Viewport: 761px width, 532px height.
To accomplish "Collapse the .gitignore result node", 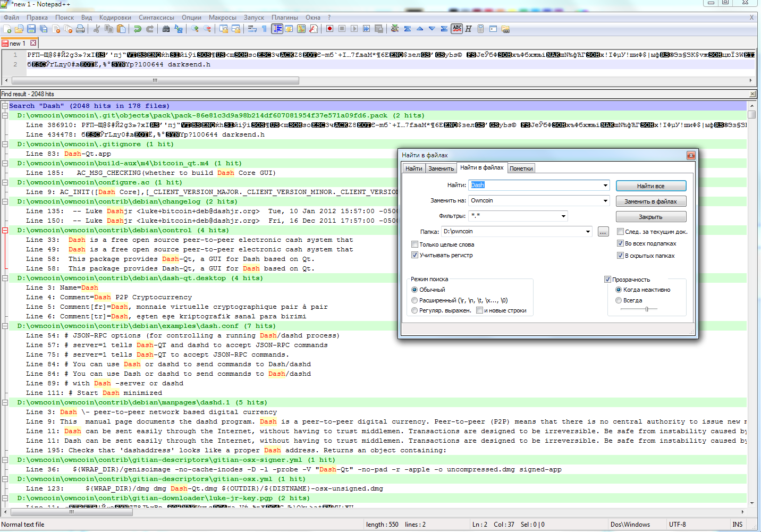I will (x=5, y=145).
